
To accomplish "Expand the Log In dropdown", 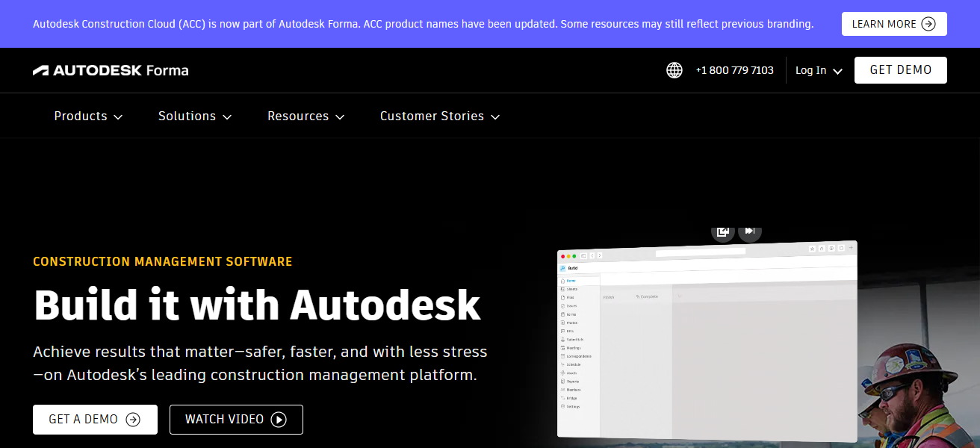I will click(819, 70).
